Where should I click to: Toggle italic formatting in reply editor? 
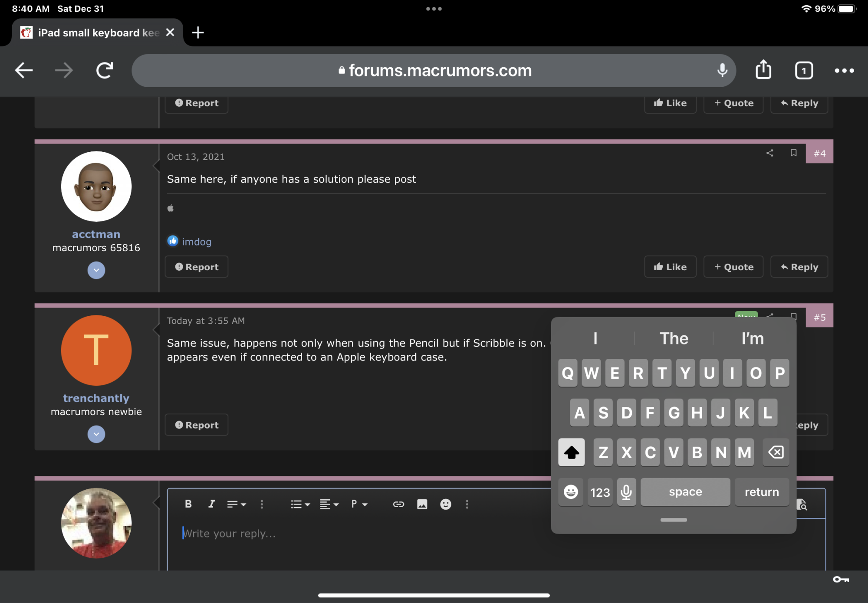coord(211,504)
